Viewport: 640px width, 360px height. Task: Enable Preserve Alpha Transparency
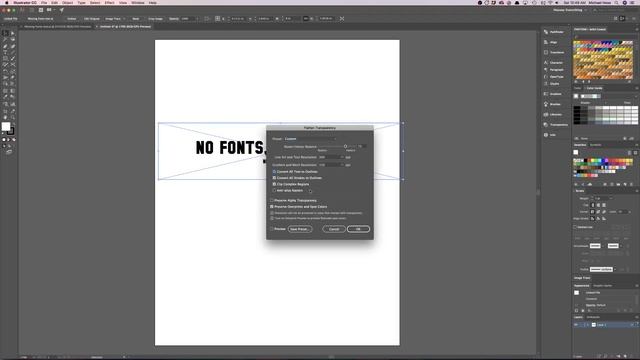pos(272,200)
